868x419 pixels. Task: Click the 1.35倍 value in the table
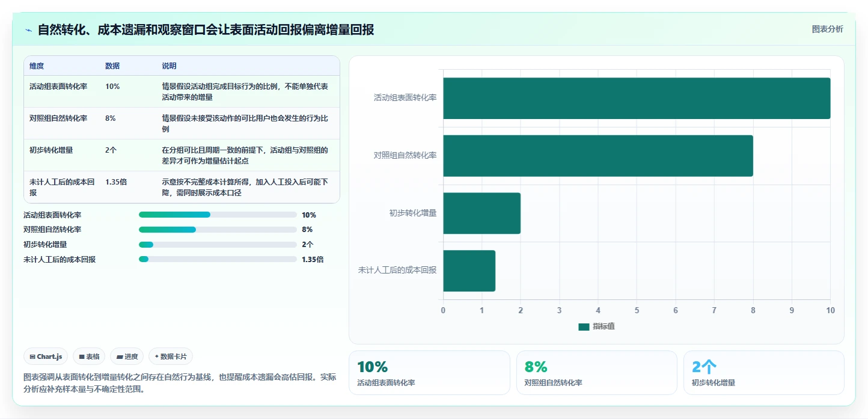click(116, 182)
